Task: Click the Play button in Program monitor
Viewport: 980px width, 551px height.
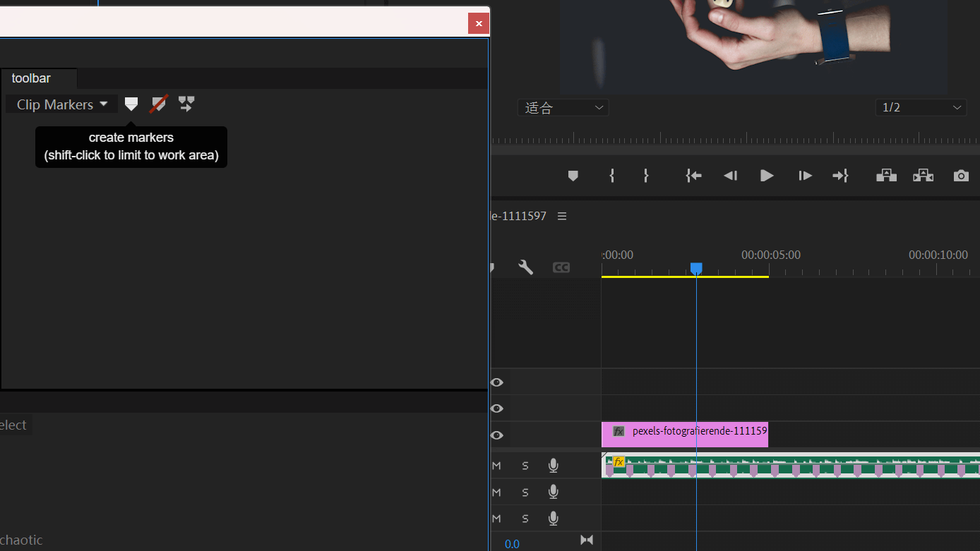Action: (767, 176)
